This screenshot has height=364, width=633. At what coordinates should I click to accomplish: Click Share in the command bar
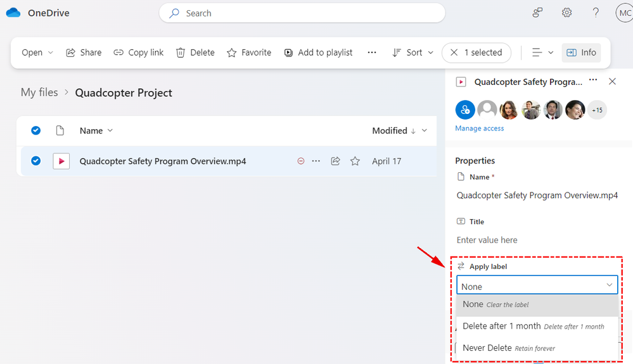(84, 53)
